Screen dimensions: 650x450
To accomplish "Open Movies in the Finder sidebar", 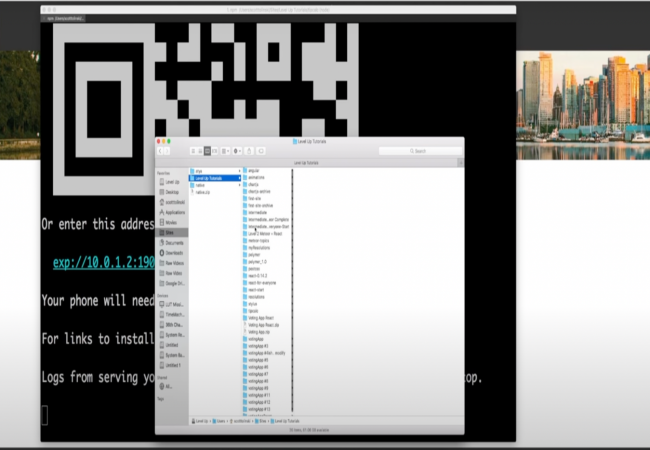I will [168, 223].
